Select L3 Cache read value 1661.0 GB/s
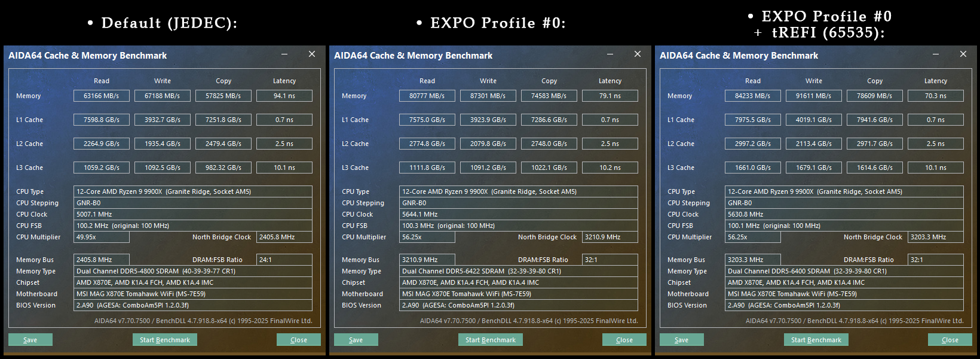980x359 pixels. click(753, 168)
